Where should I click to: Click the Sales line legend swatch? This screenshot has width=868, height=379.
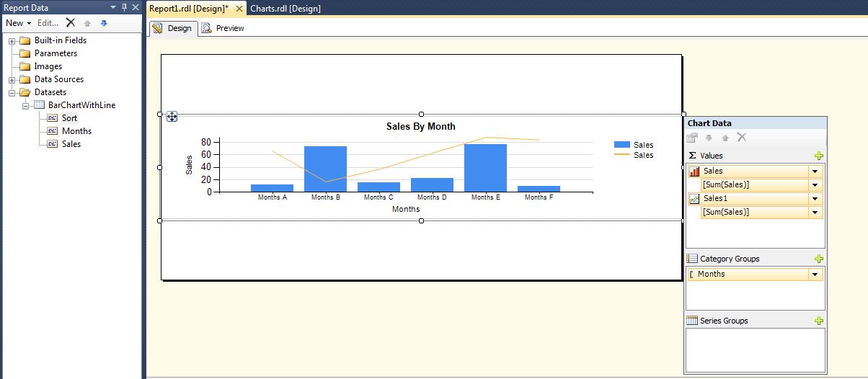coord(621,155)
